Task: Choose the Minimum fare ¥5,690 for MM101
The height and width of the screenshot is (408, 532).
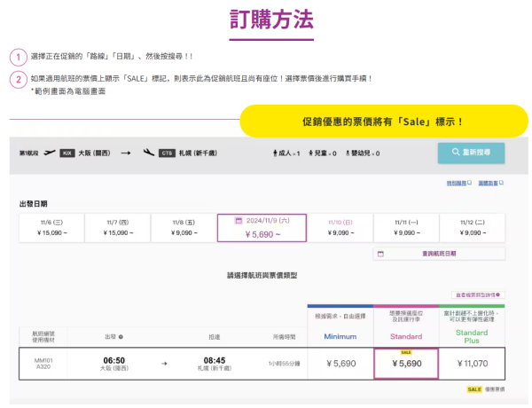Action: (340, 364)
